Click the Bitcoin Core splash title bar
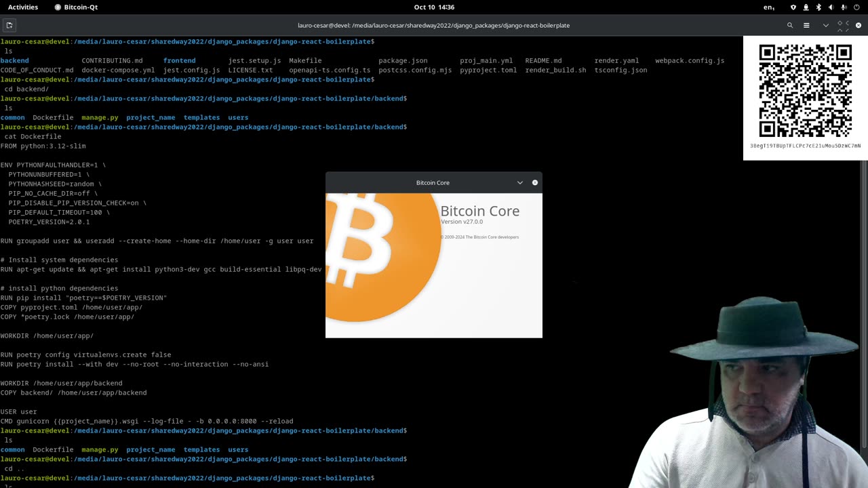 pos(433,182)
